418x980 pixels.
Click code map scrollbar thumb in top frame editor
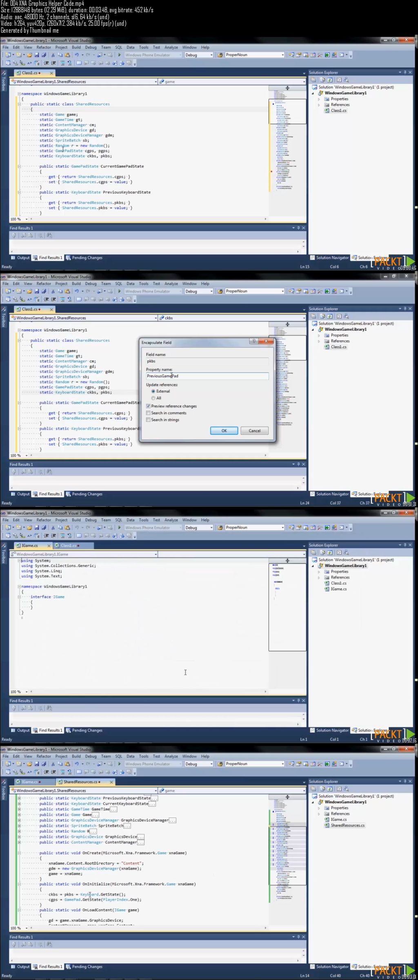click(287, 111)
